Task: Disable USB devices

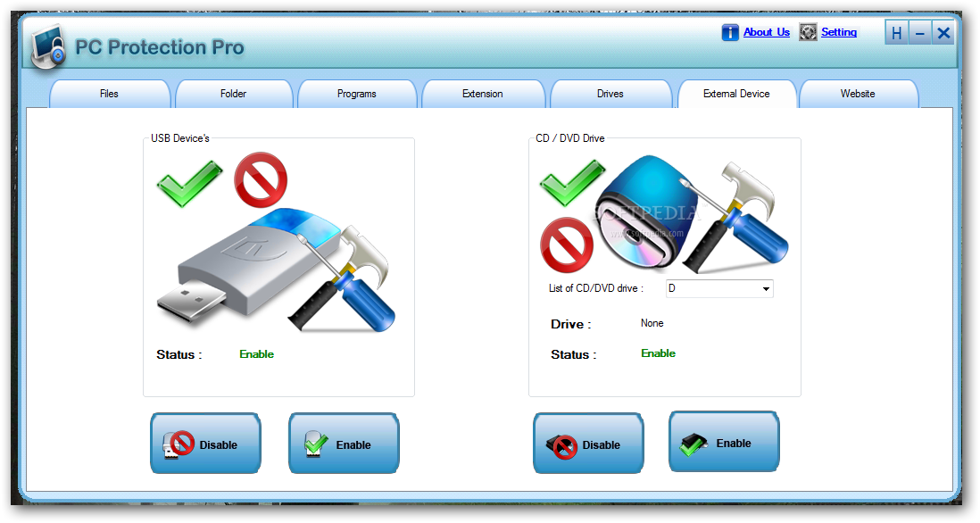Action: coord(205,443)
